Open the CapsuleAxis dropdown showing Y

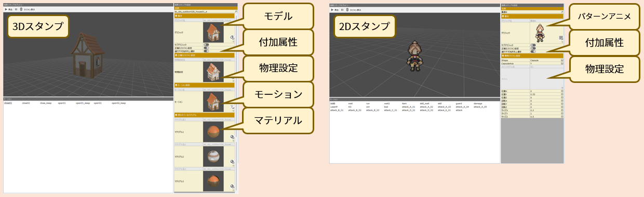546,63
